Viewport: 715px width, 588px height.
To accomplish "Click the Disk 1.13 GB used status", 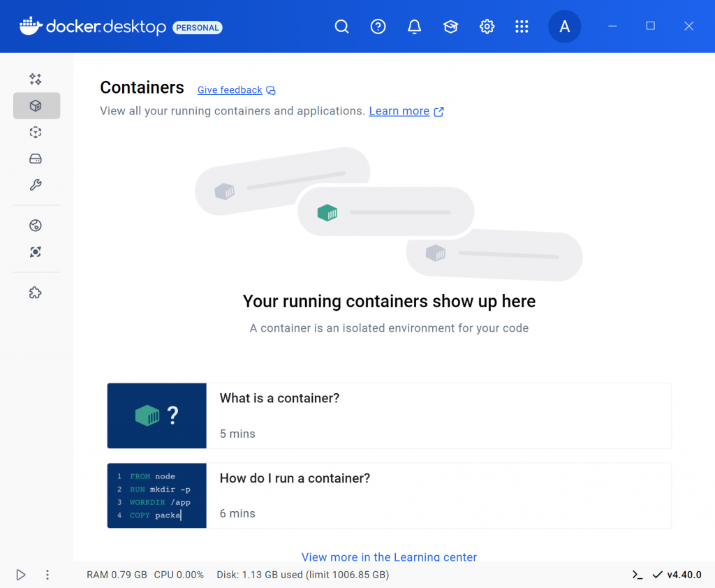I will [x=303, y=575].
